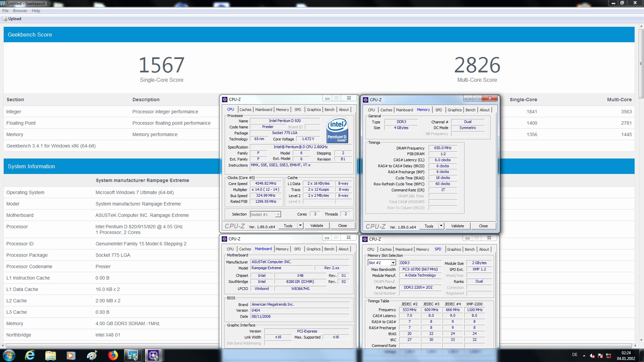
Task: Open the Tools dropdown arrow in CPU window
Action: (x=301, y=226)
